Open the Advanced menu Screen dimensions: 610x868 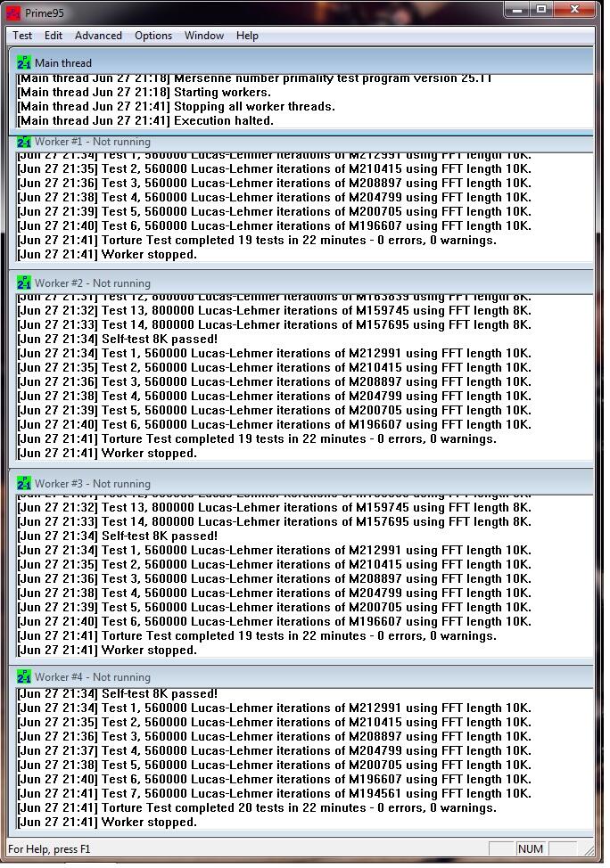[x=98, y=36]
